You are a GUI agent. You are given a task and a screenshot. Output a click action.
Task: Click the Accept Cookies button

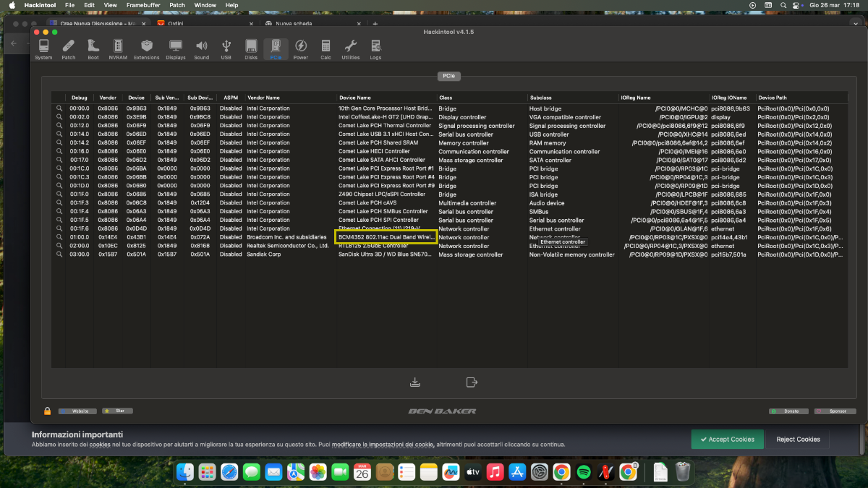point(727,439)
